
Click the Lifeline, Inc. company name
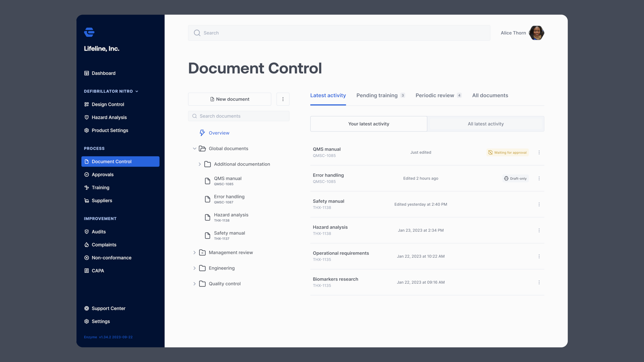tap(101, 48)
